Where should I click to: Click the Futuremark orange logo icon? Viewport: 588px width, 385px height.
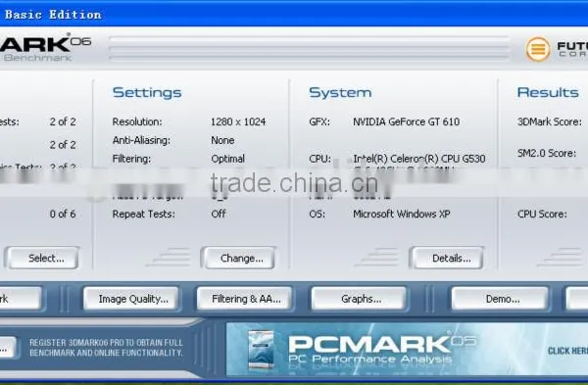click(538, 49)
